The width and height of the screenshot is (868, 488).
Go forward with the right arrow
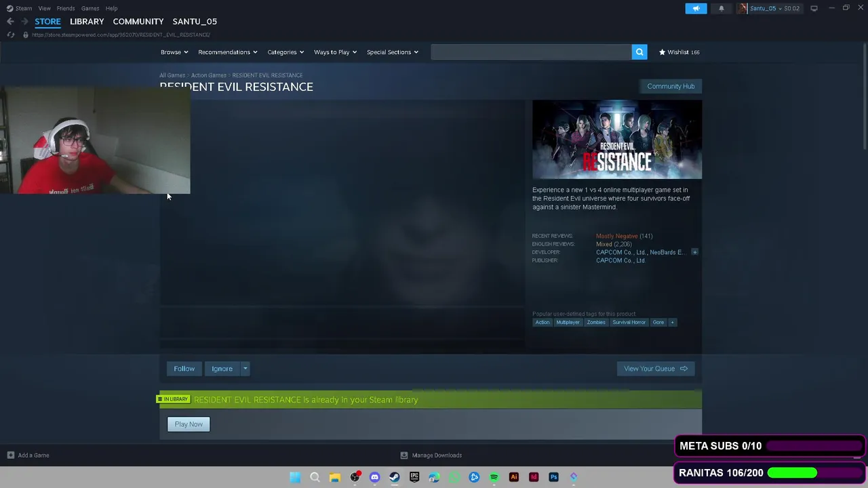(x=24, y=21)
